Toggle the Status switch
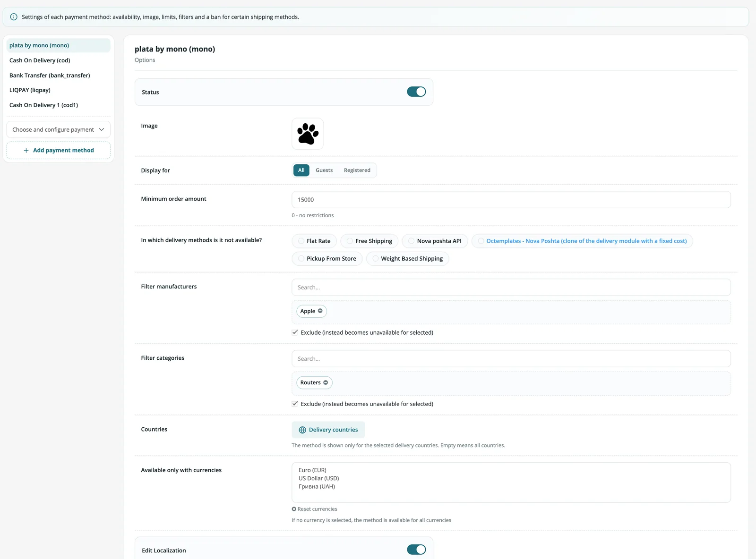756x559 pixels. click(416, 92)
